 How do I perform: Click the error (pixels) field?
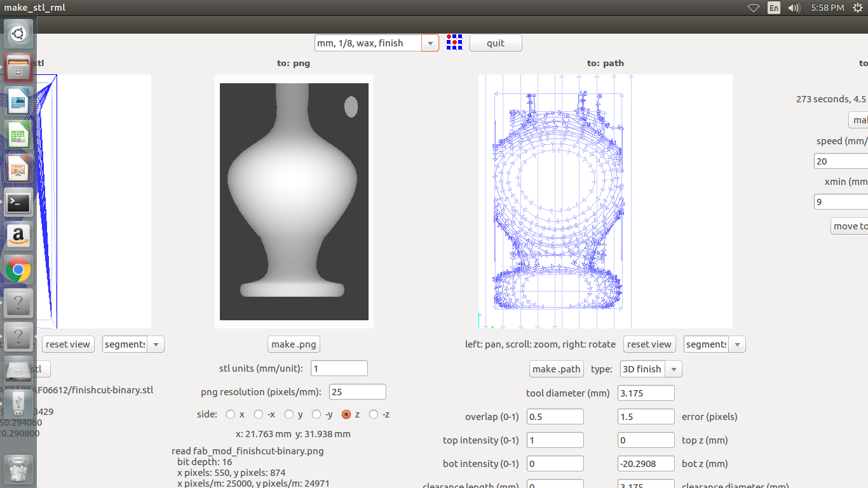tap(646, 417)
